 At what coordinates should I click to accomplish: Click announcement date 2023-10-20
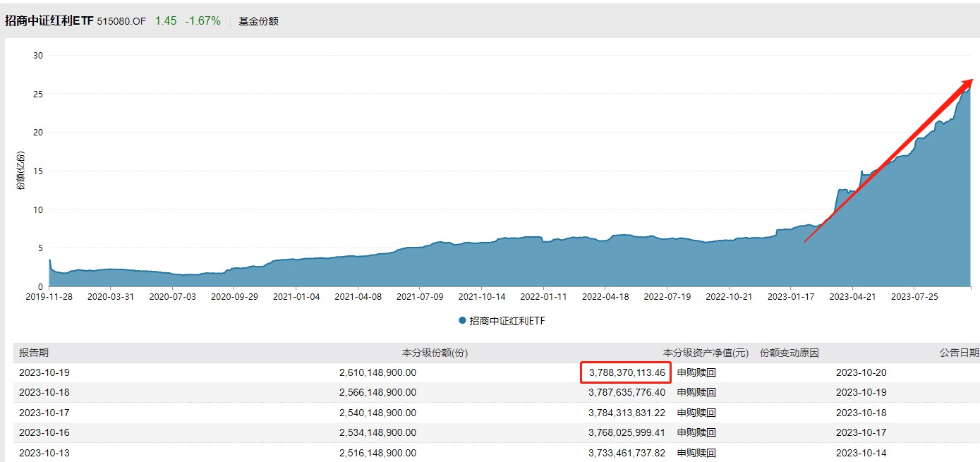click(861, 372)
